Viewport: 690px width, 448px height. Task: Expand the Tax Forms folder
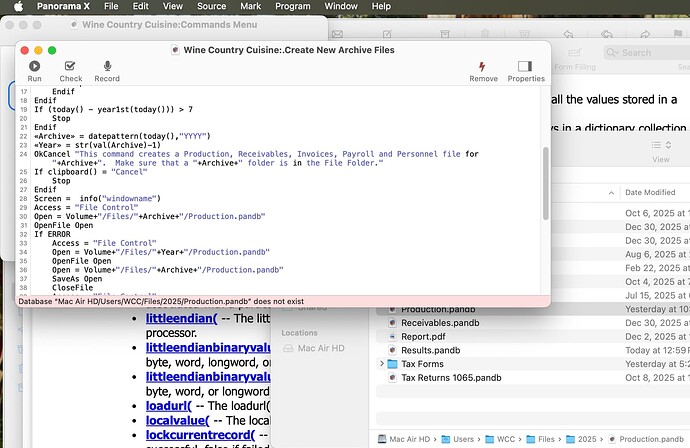(382, 365)
